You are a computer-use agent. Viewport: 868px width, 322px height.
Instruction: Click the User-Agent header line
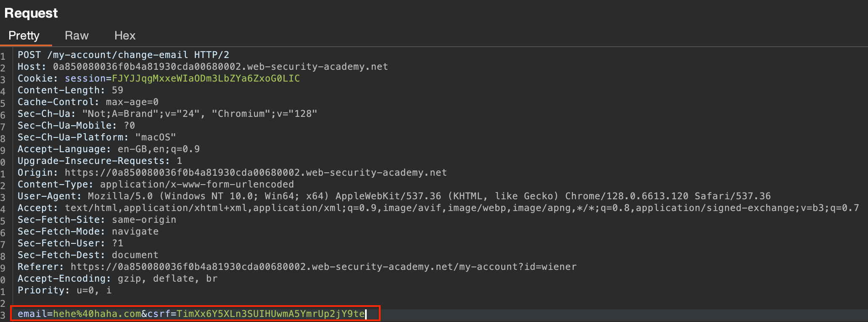pos(394,196)
